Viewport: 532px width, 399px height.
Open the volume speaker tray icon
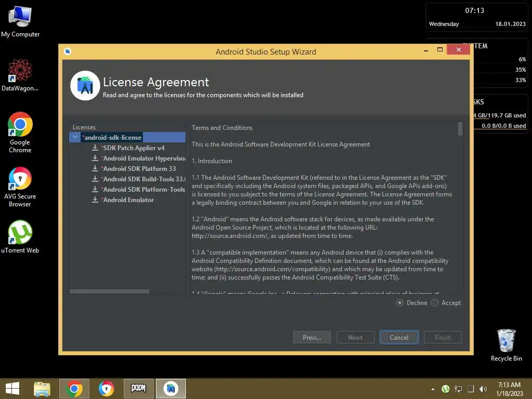click(483, 389)
